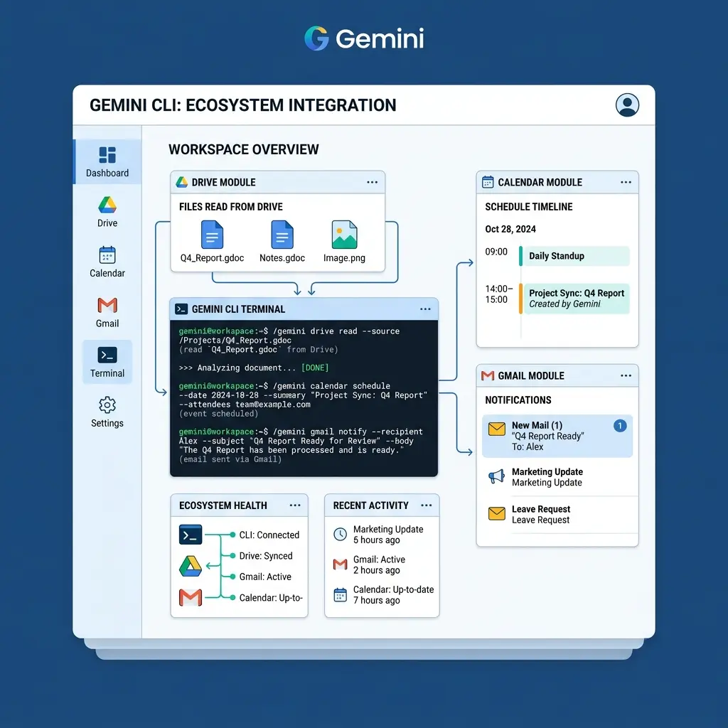Click Gmail logo in Gmail Module header

pos(488,375)
